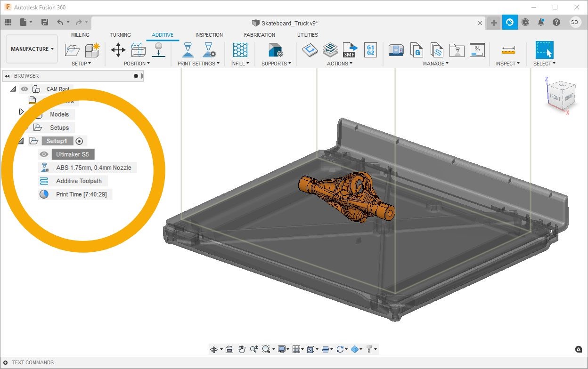The image size is (588, 369).
Task: Toggle visibility eye of CAM Root
Action: pos(24,89)
